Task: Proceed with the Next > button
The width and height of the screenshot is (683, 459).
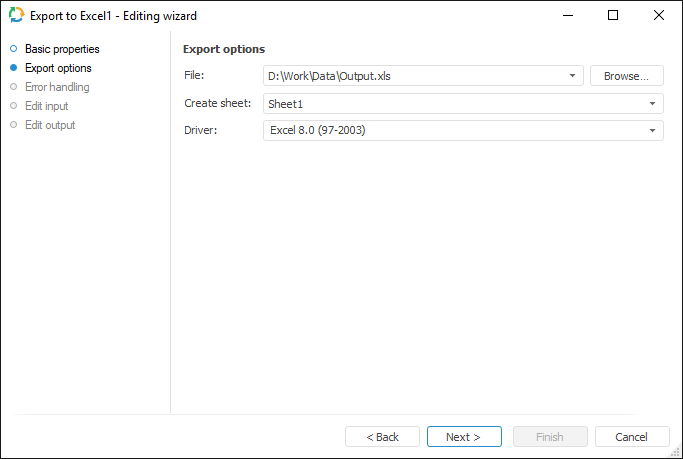Action: point(464,437)
